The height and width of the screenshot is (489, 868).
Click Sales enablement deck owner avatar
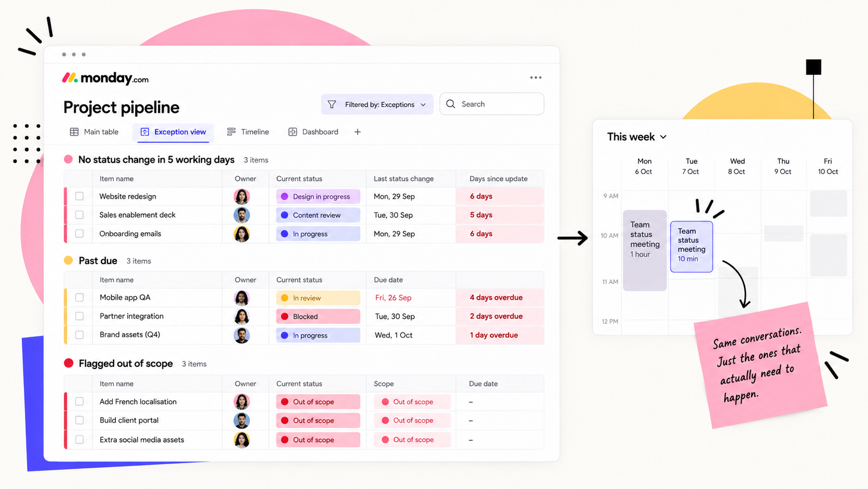click(x=241, y=215)
